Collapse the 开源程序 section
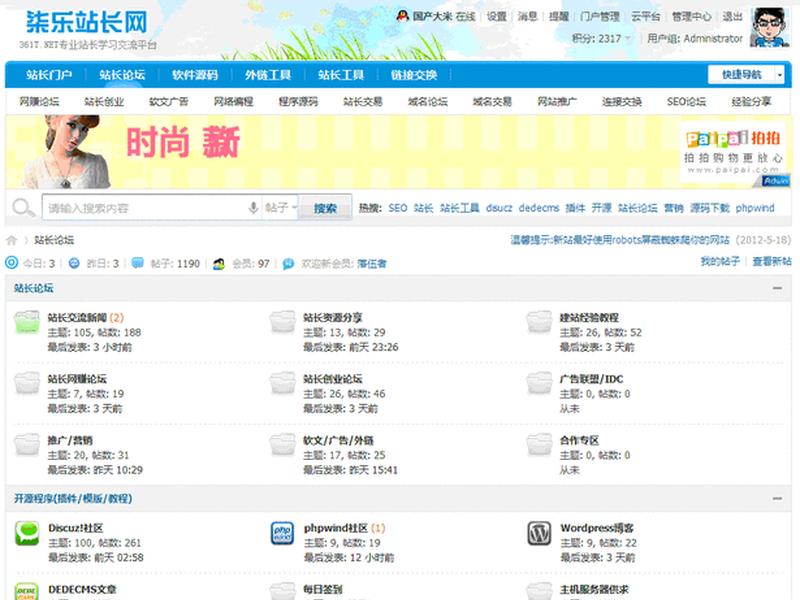 pyautogui.click(x=777, y=498)
